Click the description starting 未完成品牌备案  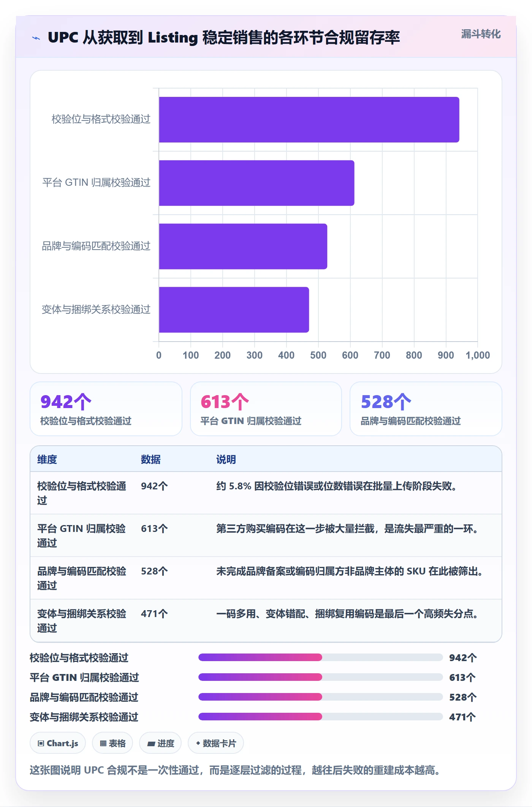350,571
